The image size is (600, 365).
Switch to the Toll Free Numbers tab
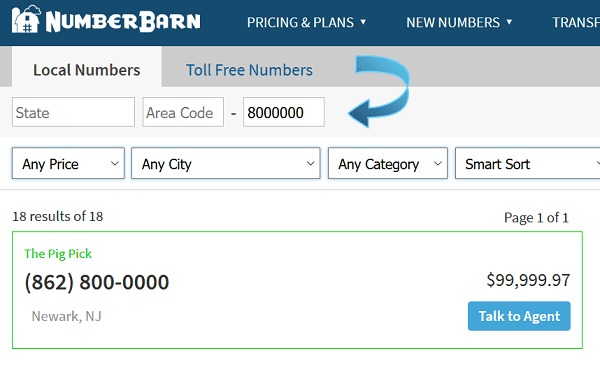coord(249,70)
